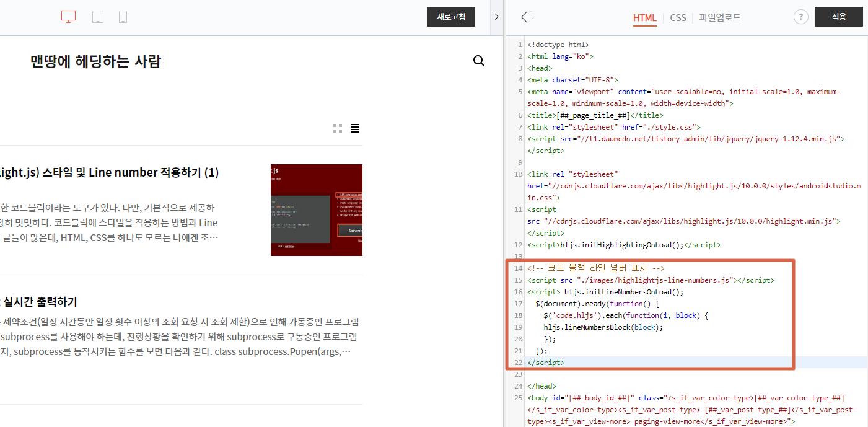Click the subprocess post excerpt text
This screenshot has height=427, width=868.
point(180,337)
